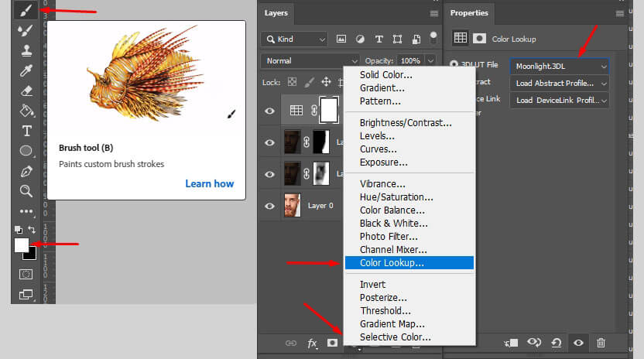Open the Properties panel menu
This screenshot has width=644, height=359.
[620, 14]
